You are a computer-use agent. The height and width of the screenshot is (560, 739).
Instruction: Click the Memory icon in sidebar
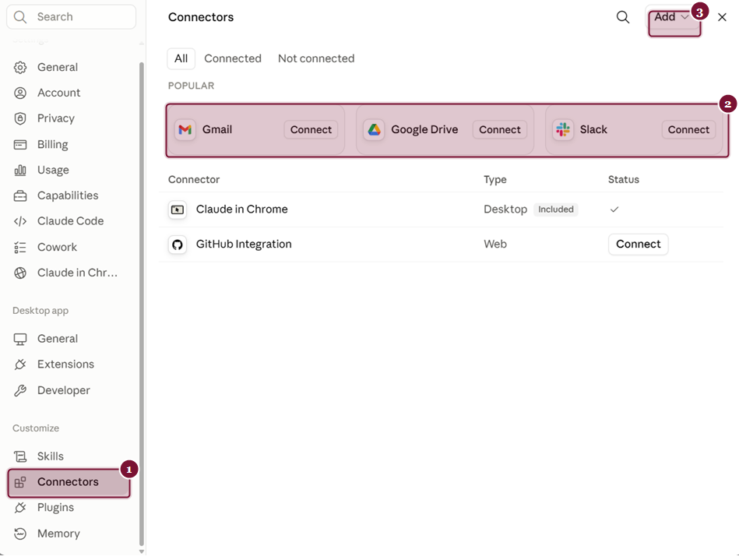coord(20,534)
